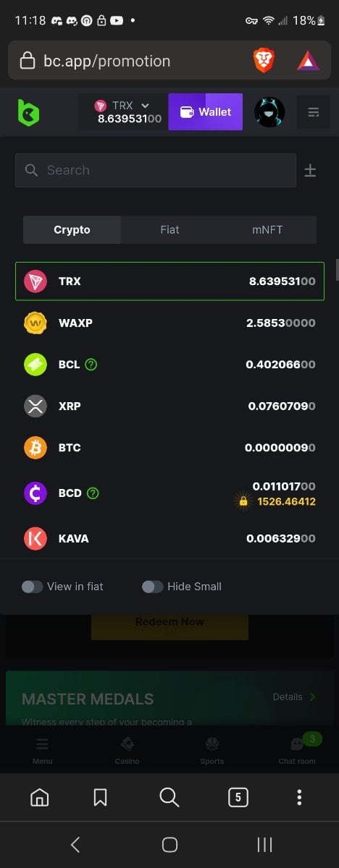Toggle the View in fiat switch
The image size is (339, 868).
pos(32,587)
